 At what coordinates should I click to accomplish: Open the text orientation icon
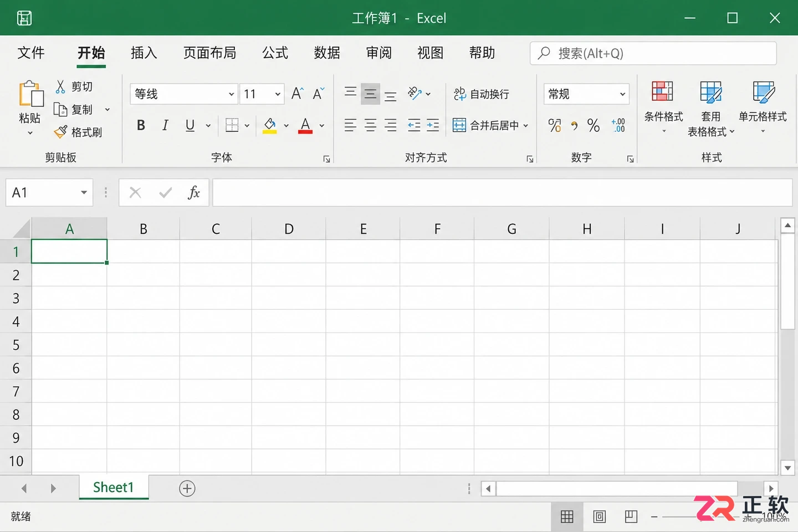415,93
